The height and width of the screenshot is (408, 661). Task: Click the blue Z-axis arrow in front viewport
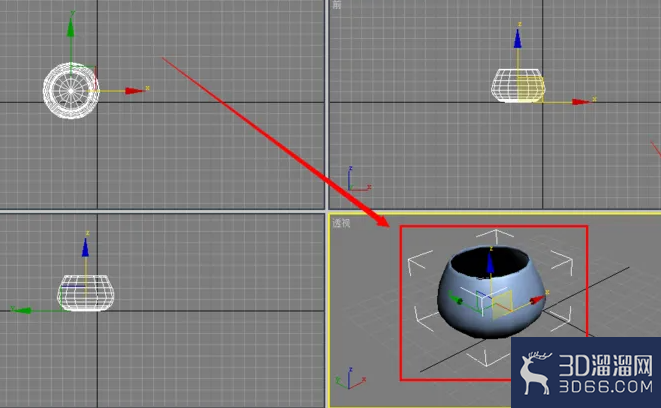point(518,38)
